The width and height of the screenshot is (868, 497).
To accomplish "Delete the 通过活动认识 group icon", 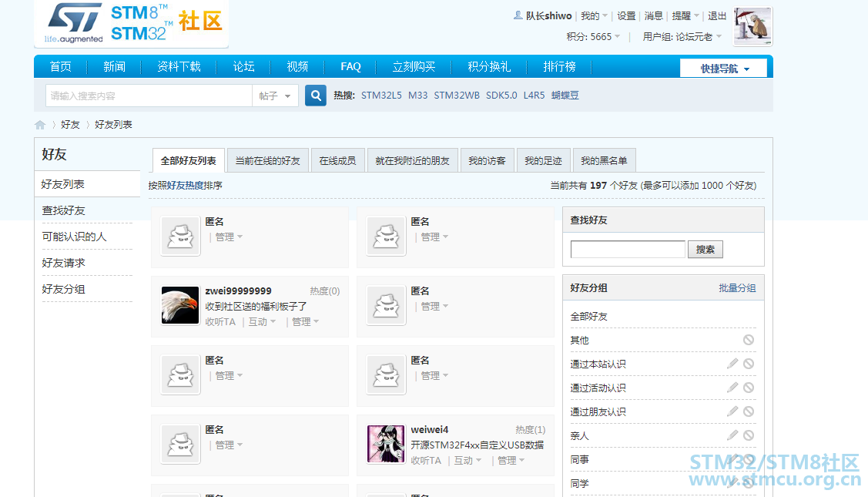I will pos(749,388).
